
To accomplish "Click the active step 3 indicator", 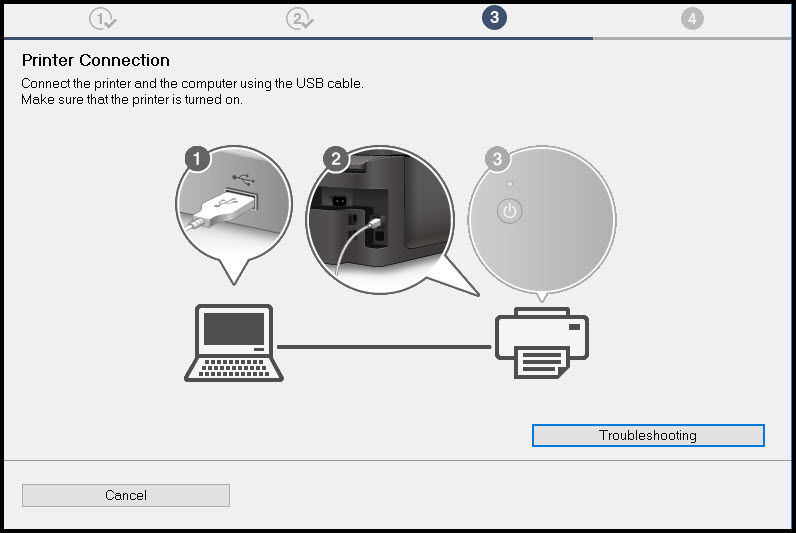I will pyautogui.click(x=494, y=18).
